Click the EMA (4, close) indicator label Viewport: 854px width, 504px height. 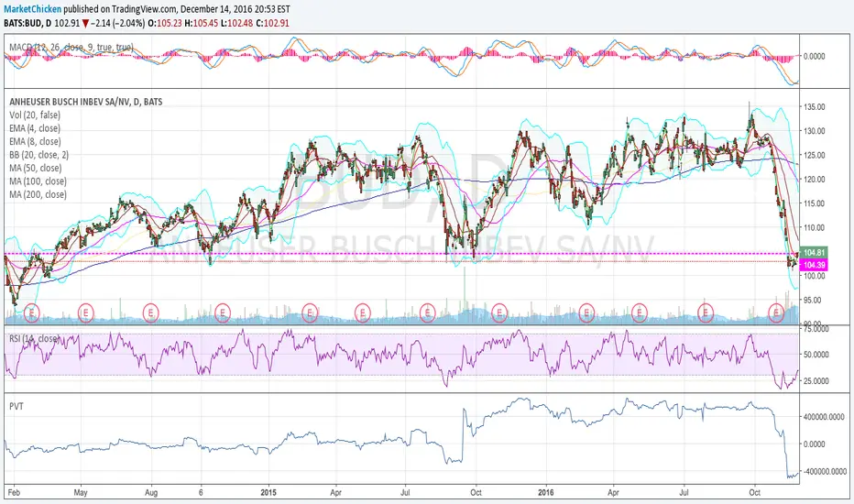[x=35, y=128]
